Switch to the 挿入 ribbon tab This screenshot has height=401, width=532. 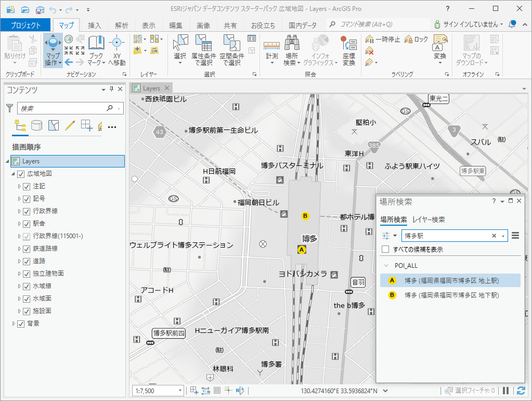(x=94, y=25)
